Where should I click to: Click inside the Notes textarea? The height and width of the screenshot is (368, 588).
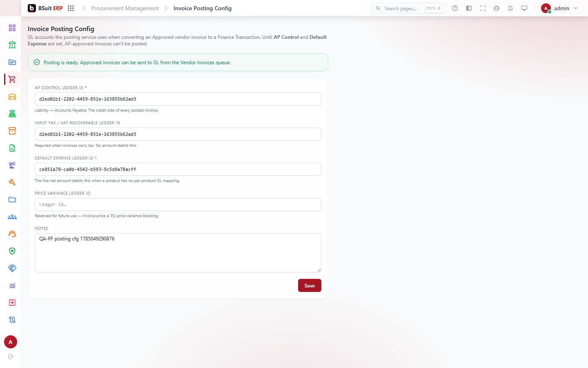tap(178, 253)
